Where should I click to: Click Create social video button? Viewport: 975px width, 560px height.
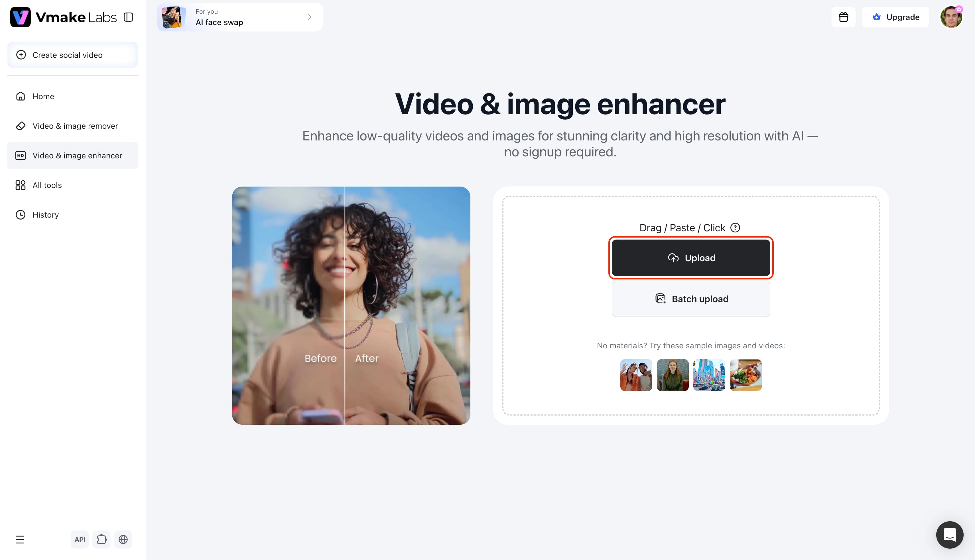click(x=72, y=55)
